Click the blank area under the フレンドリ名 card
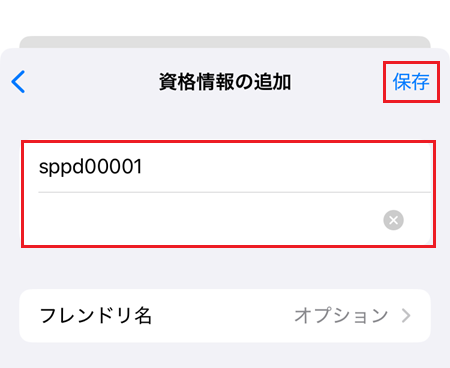450x368 pixels. [225, 355]
